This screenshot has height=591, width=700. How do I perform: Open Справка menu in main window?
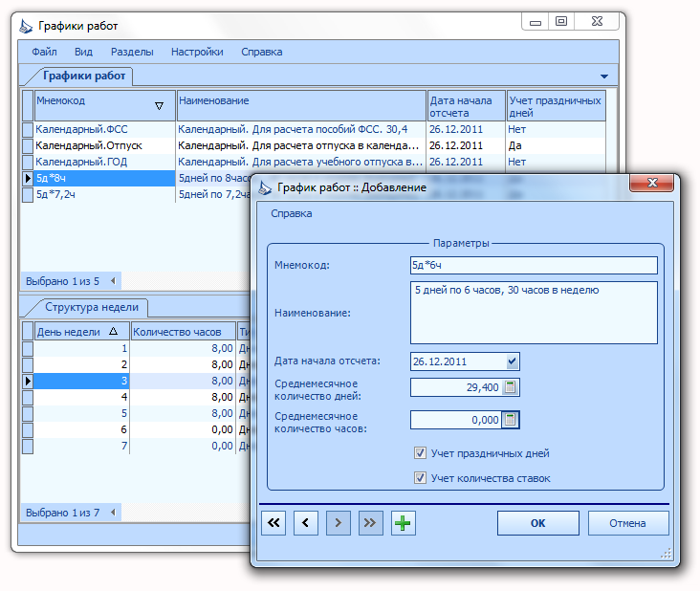(x=262, y=52)
